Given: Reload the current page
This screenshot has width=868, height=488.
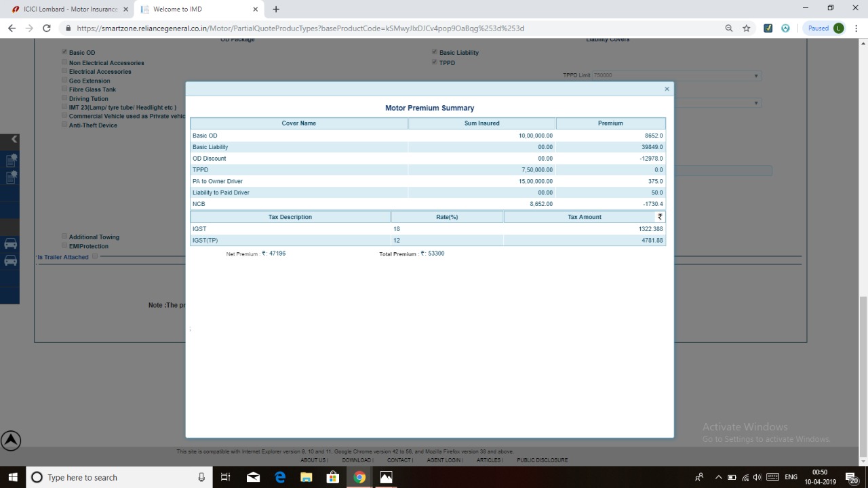Looking at the screenshot, I should [47, 28].
